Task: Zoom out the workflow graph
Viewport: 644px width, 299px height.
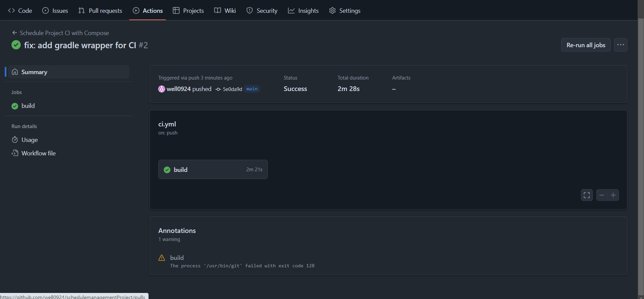Action: [602, 195]
